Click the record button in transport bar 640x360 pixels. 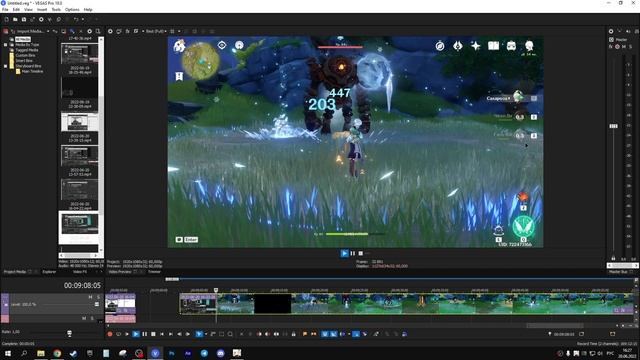click(110, 334)
